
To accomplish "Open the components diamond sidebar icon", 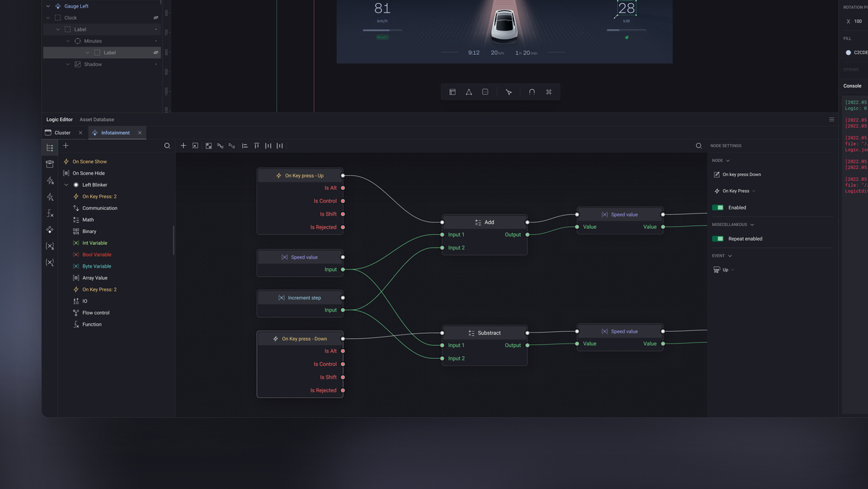I will pos(49,230).
